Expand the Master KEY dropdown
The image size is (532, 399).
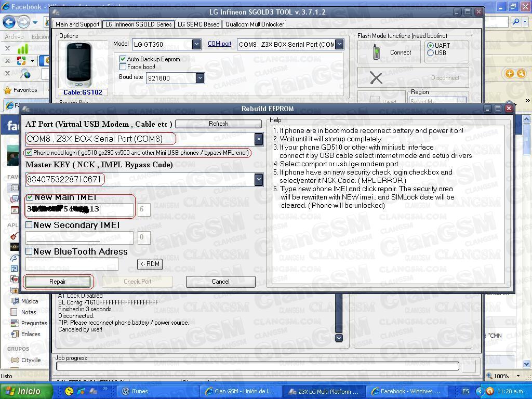coord(259,179)
